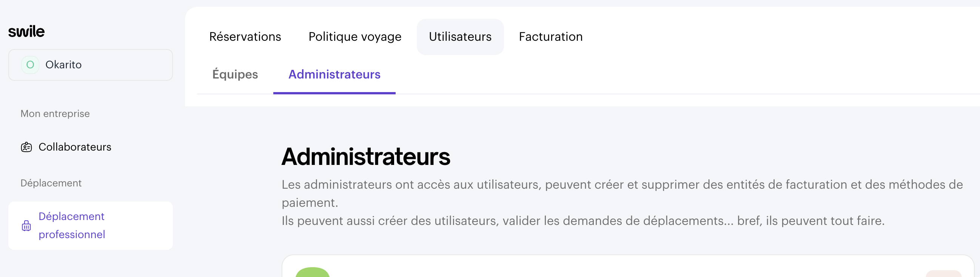
Task: Click the first administrator card
Action: [x=628, y=266]
